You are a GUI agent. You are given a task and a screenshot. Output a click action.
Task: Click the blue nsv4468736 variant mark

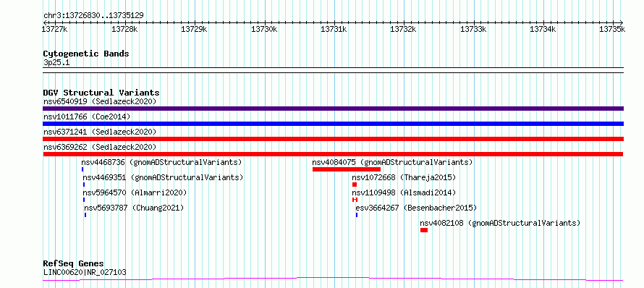pyautogui.click(x=82, y=169)
